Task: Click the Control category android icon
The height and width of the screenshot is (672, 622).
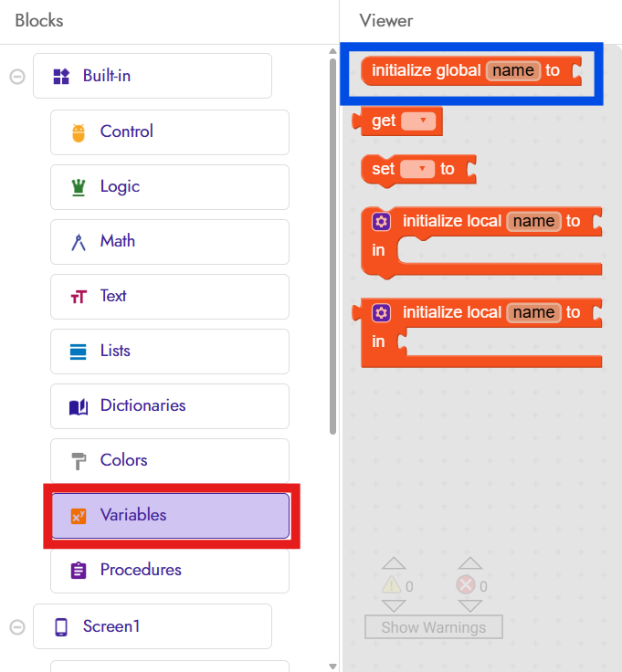Action: click(79, 132)
